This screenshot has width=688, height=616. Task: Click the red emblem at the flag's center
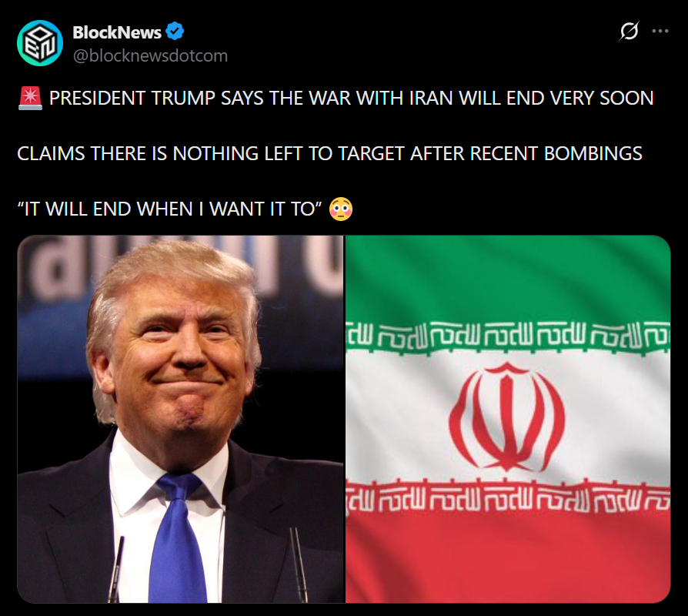[507, 417]
